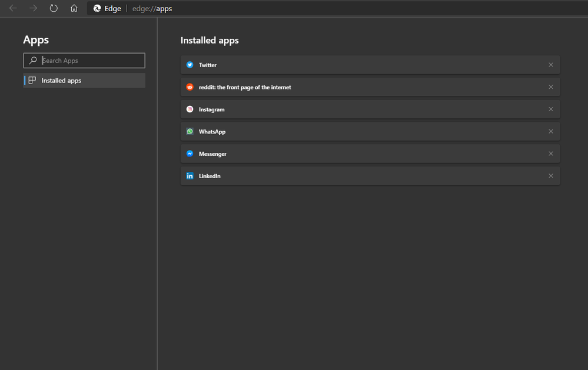Go to the browser home page
Screen dimensions: 588x370
tap(74, 8)
